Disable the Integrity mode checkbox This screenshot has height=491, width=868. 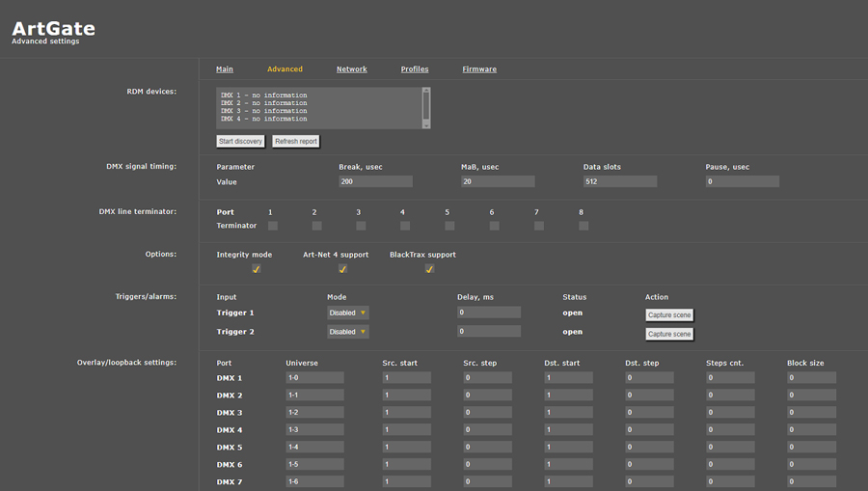(x=256, y=268)
